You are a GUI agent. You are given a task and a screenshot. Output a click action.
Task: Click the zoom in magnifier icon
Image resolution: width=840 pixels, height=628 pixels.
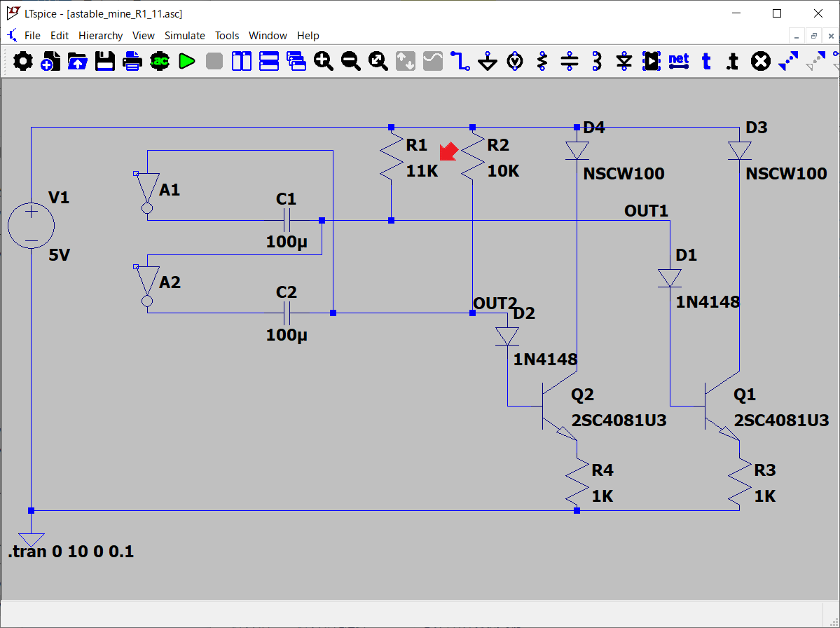323,62
